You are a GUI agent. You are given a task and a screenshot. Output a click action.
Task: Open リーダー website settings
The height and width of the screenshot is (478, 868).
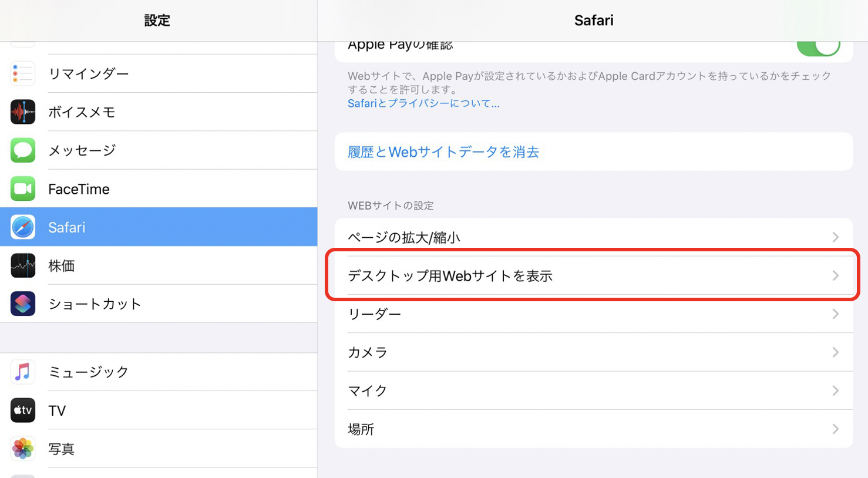[x=594, y=314]
